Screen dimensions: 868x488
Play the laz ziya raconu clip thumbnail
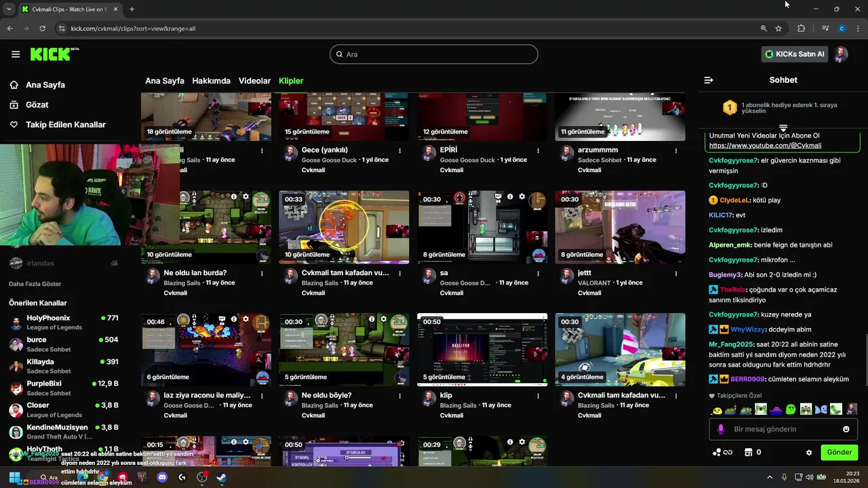[x=206, y=350]
